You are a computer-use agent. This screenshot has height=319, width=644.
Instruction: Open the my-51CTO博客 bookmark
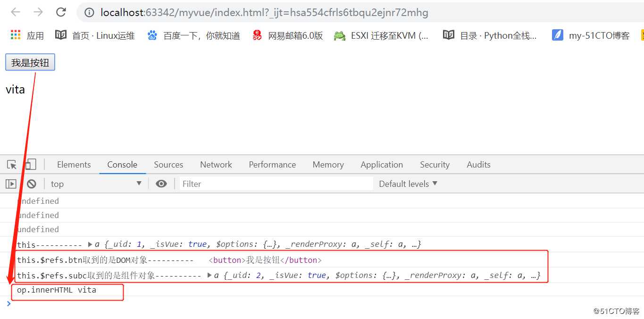click(x=591, y=35)
